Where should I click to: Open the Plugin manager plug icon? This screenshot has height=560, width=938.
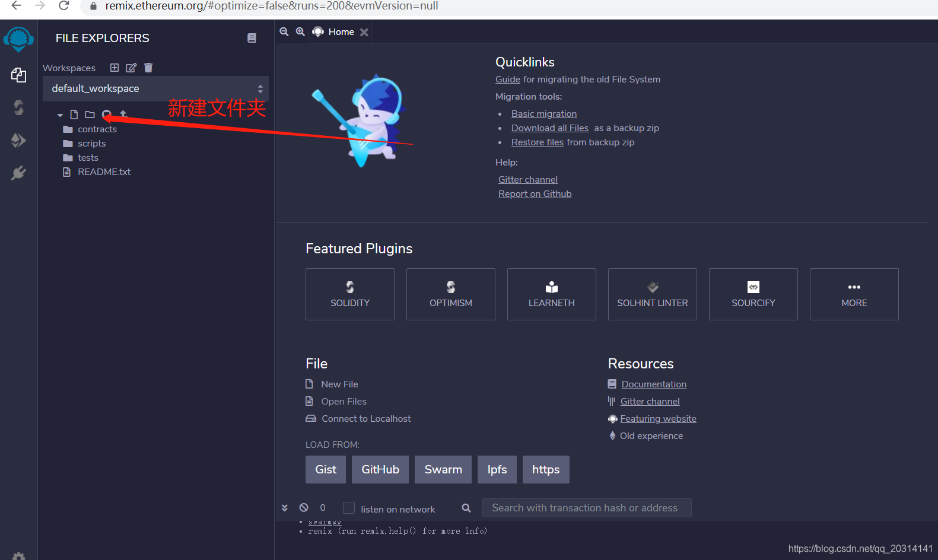coord(18,173)
